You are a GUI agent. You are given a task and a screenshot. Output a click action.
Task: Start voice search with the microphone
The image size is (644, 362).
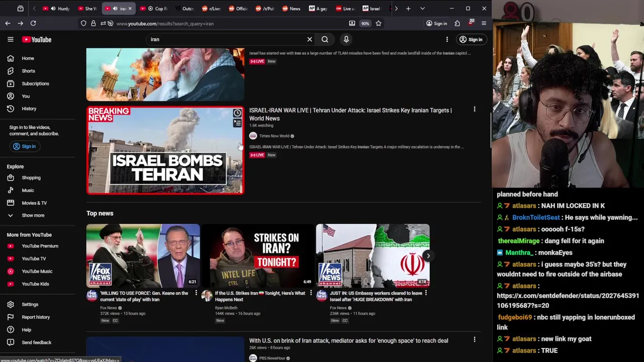coord(346,39)
